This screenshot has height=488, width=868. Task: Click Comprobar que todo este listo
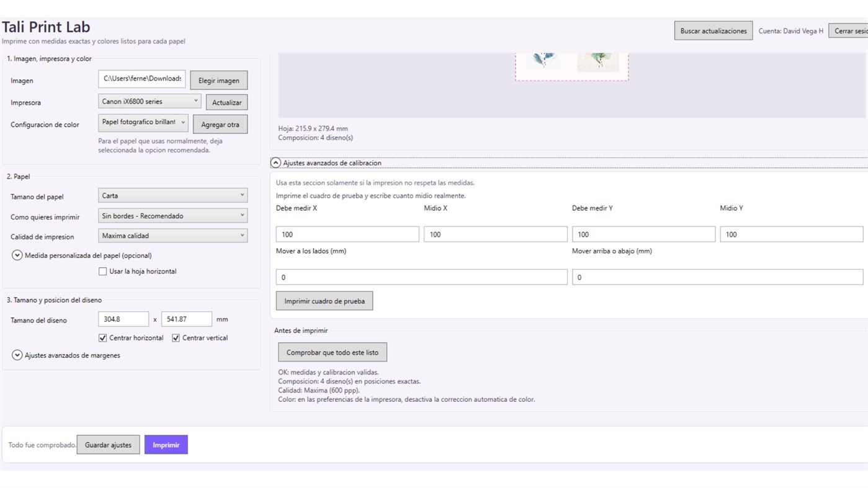click(x=333, y=352)
